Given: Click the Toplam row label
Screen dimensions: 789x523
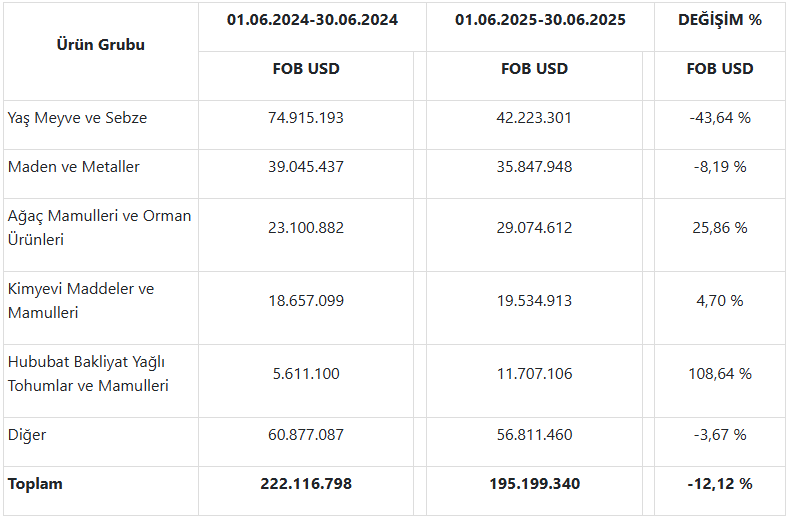Looking at the screenshot, I should click(35, 484).
